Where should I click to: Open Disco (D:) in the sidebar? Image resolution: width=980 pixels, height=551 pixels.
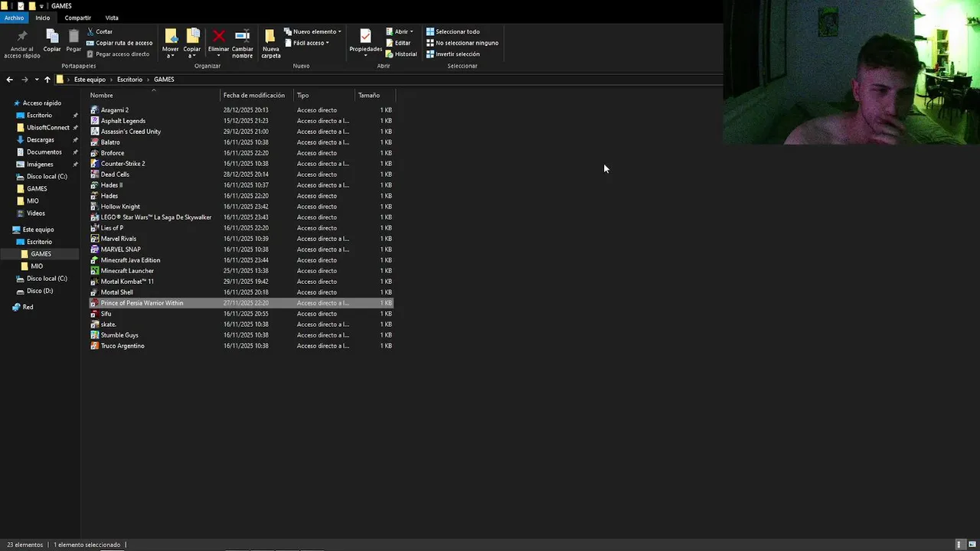40,291
